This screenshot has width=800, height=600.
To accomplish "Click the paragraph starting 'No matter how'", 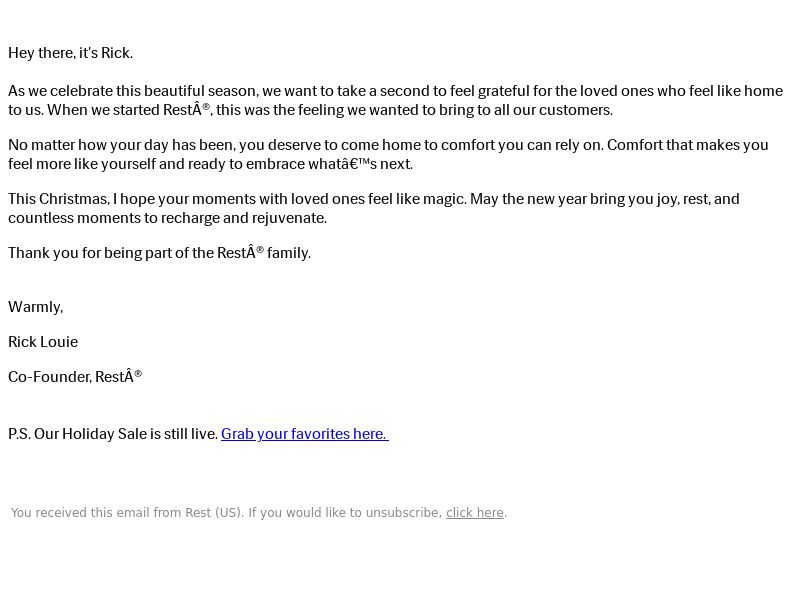I will tap(388, 154).
